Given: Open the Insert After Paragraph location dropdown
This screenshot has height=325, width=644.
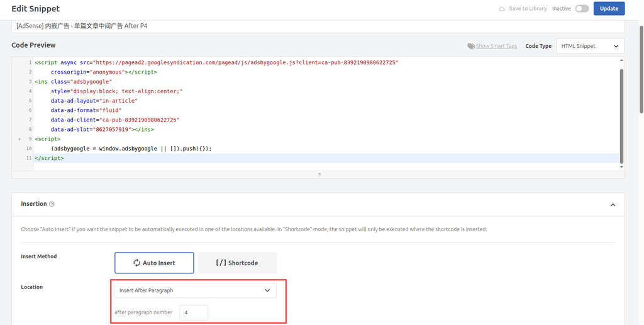Looking at the screenshot, I should 195,290.
